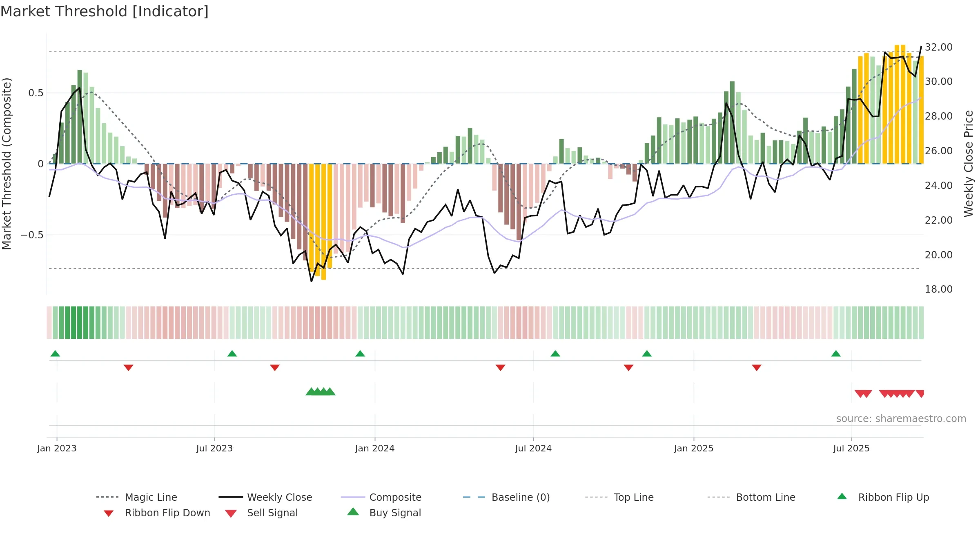Image resolution: width=980 pixels, height=551 pixels.
Task: Toggle the Baseline (0) legend entry
Action: point(506,497)
